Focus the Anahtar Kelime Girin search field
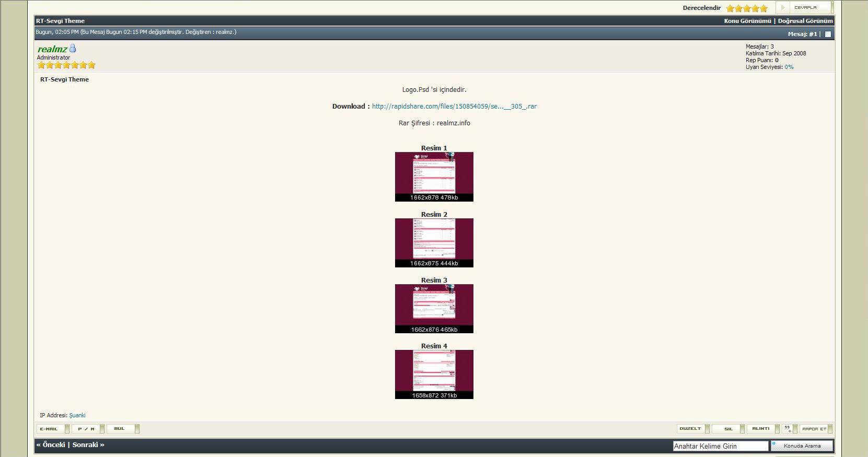 (720, 446)
